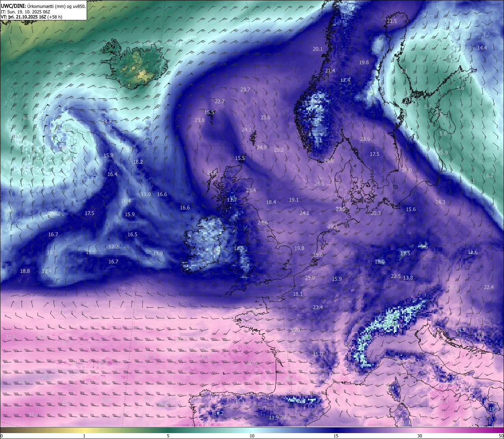Image resolution: width=504 pixels, height=439 pixels.
Task: Click the 25.6 value near the Netherlands
Action: click(x=318, y=255)
